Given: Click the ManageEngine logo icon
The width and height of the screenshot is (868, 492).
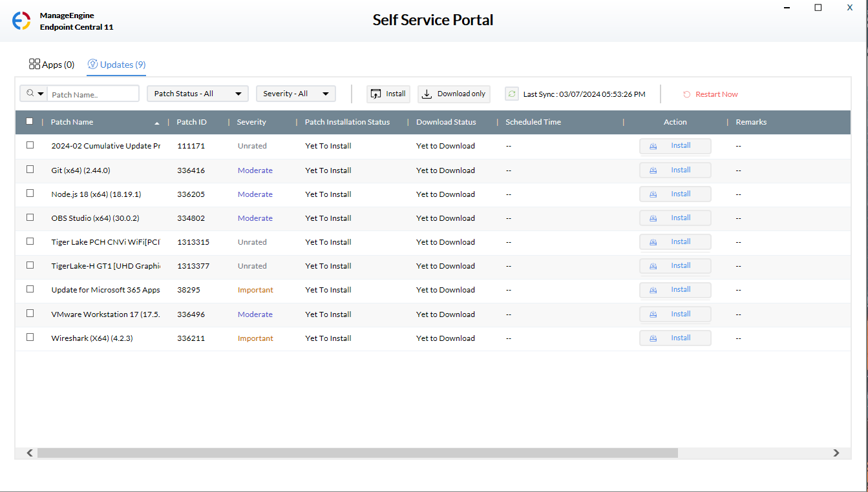Looking at the screenshot, I should [21, 21].
